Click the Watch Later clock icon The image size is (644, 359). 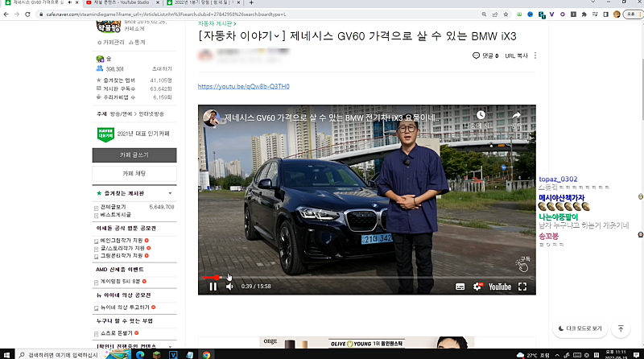coord(481,115)
